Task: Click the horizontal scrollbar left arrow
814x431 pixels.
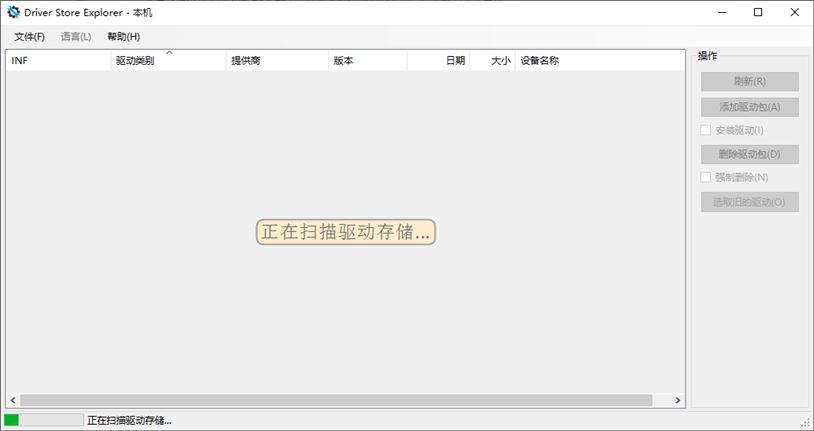Action: tap(12, 400)
